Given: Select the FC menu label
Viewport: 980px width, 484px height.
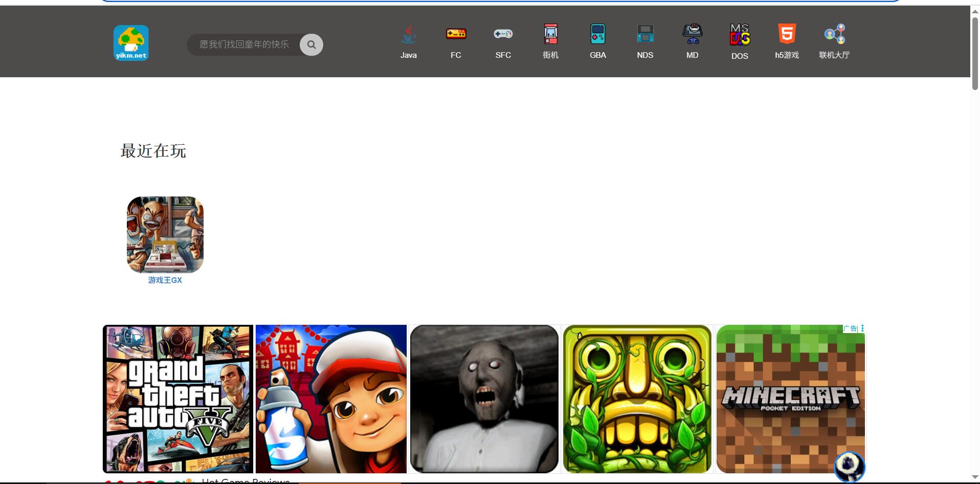Looking at the screenshot, I should pyautogui.click(x=456, y=55).
